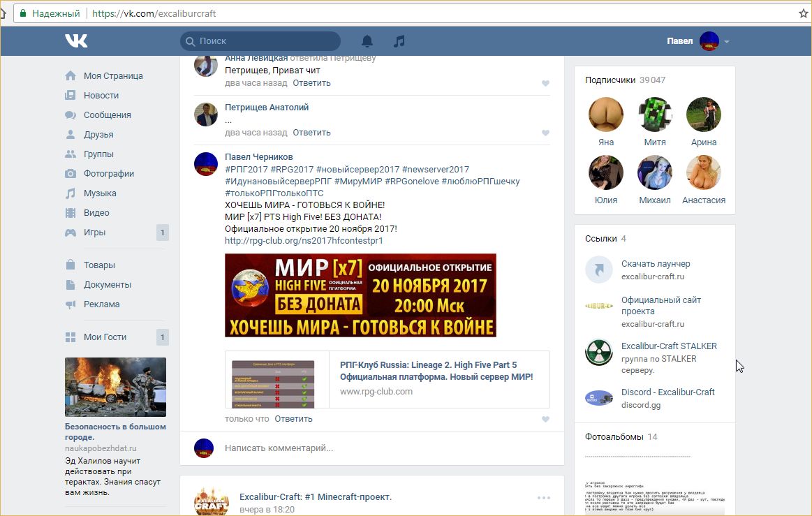Image resolution: width=812 pixels, height=516 pixels.
Task: Open Фотоальбомы albums section header
Action: pyautogui.click(x=614, y=437)
